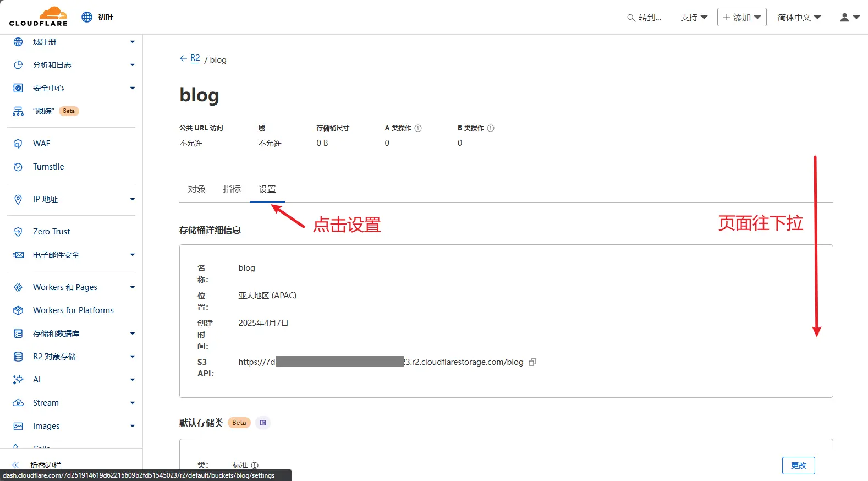Click the 安全中心 icon

[18, 88]
